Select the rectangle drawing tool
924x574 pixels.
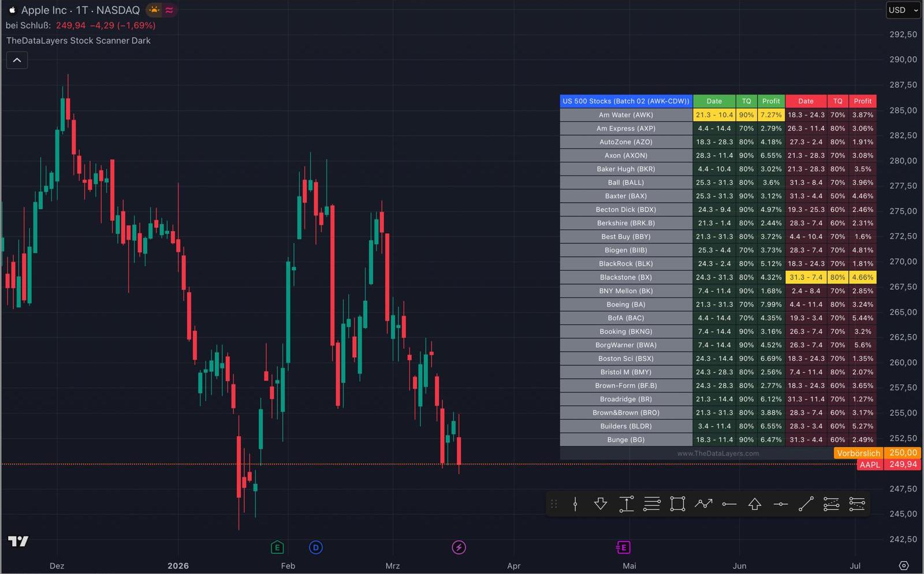click(677, 504)
